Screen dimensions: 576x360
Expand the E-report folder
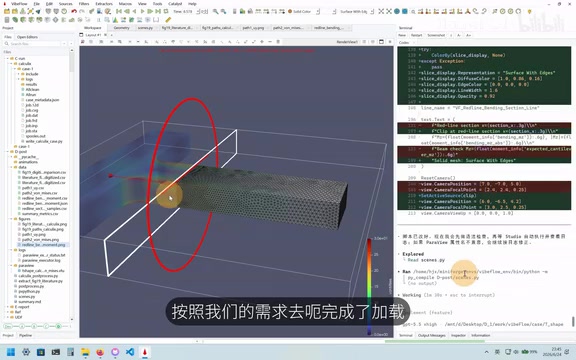(8, 307)
